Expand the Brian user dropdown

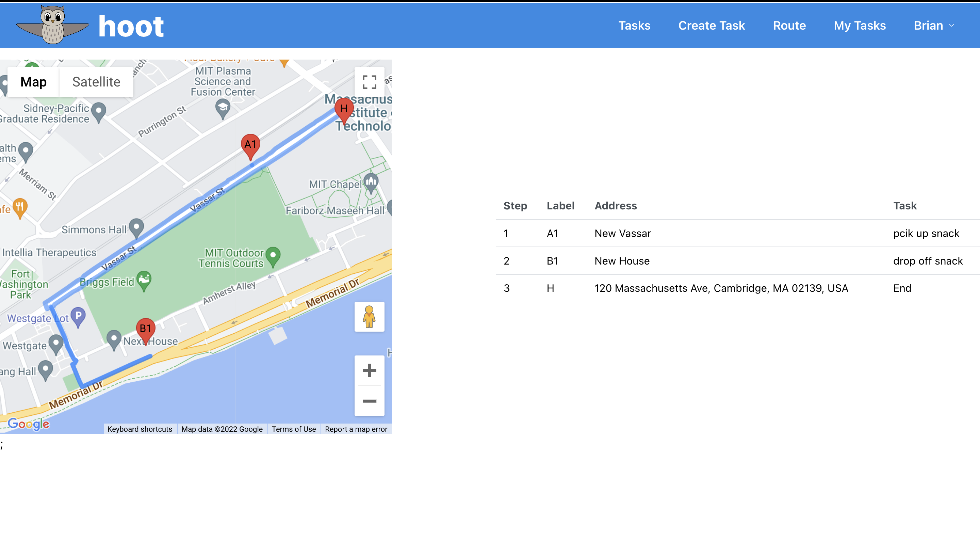[934, 26]
